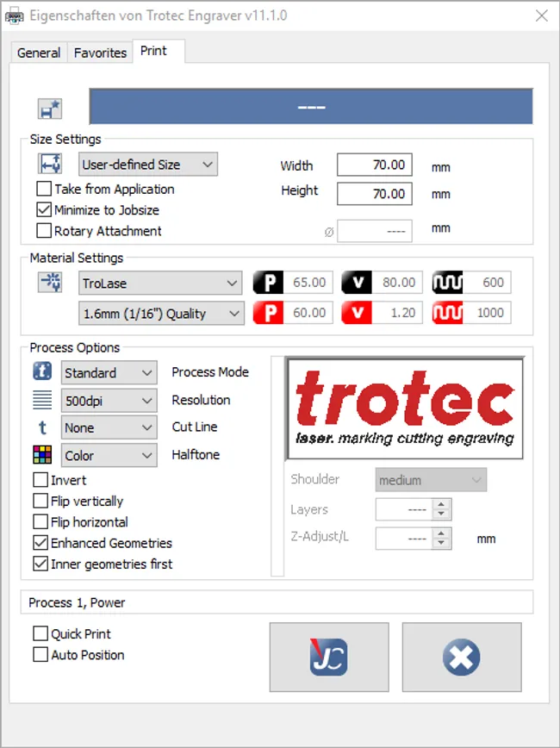
Task: Click the material settings laser icon
Action: (x=50, y=282)
